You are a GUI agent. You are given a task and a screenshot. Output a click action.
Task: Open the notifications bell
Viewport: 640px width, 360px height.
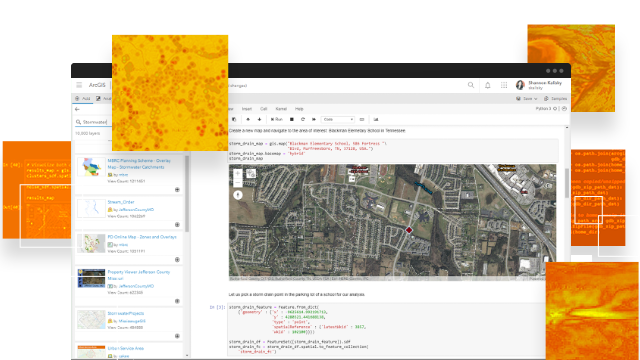487,85
